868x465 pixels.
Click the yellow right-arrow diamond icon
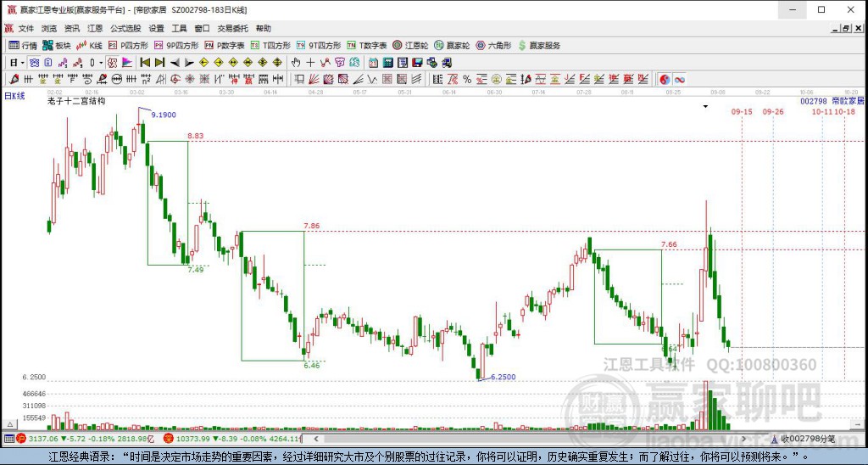pyautogui.click(x=218, y=63)
